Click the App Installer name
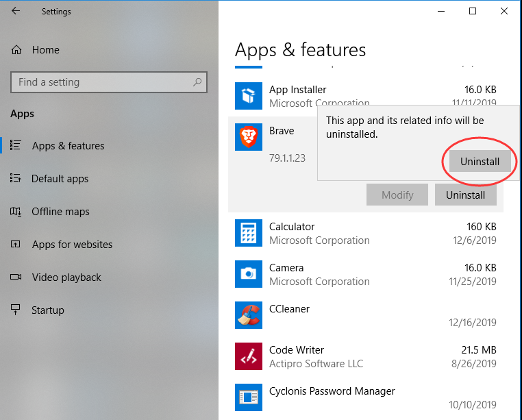The height and width of the screenshot is (420, 522). [297, 90]
